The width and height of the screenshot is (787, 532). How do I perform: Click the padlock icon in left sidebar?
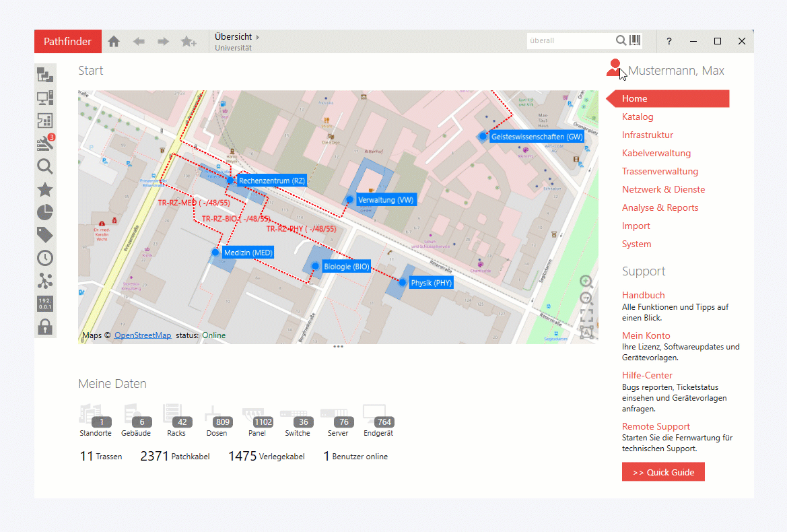[x=45, y=327]
